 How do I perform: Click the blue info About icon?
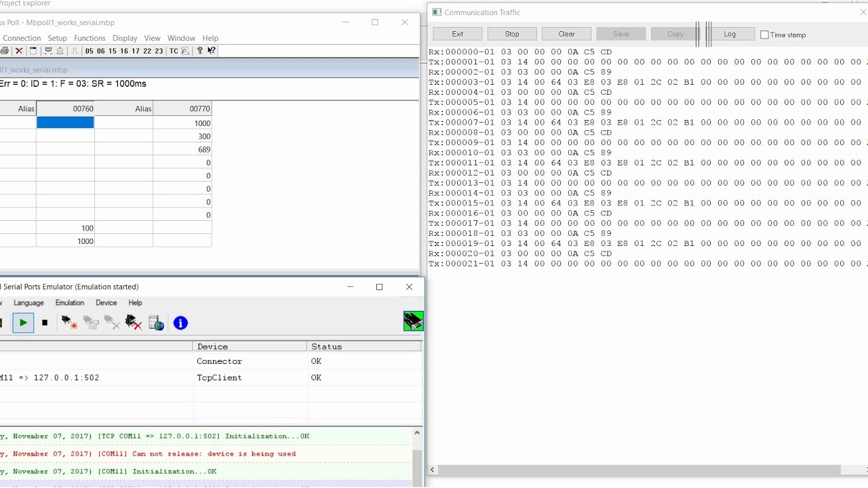click(180, 323)
